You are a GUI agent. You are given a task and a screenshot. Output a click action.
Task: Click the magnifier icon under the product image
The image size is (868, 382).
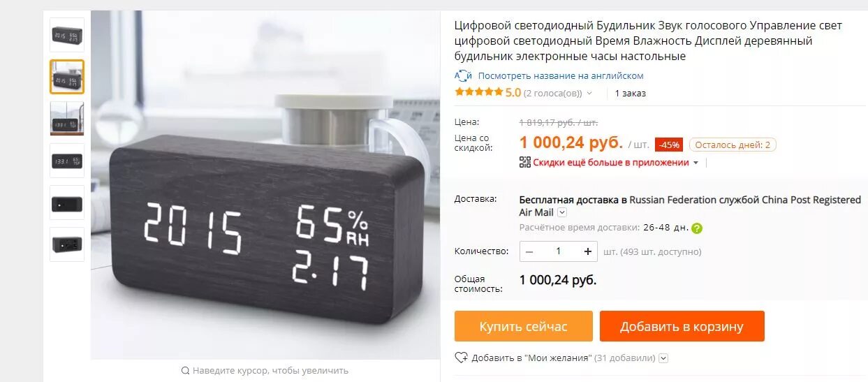[185, 371]
